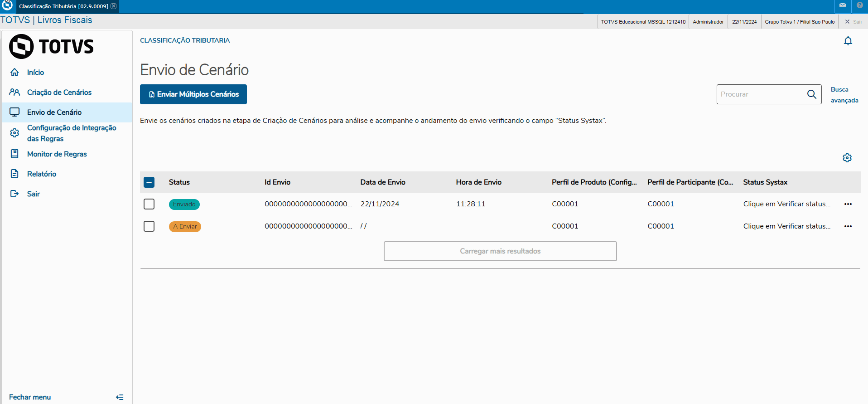Click the 22/11/2024 date in top bar
Screen dimensions: 868x404
pyautogui.click(x=744, y=22)
